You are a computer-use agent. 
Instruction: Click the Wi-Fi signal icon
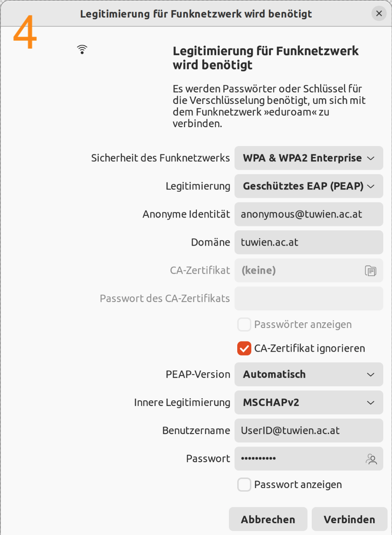(82, 49)
